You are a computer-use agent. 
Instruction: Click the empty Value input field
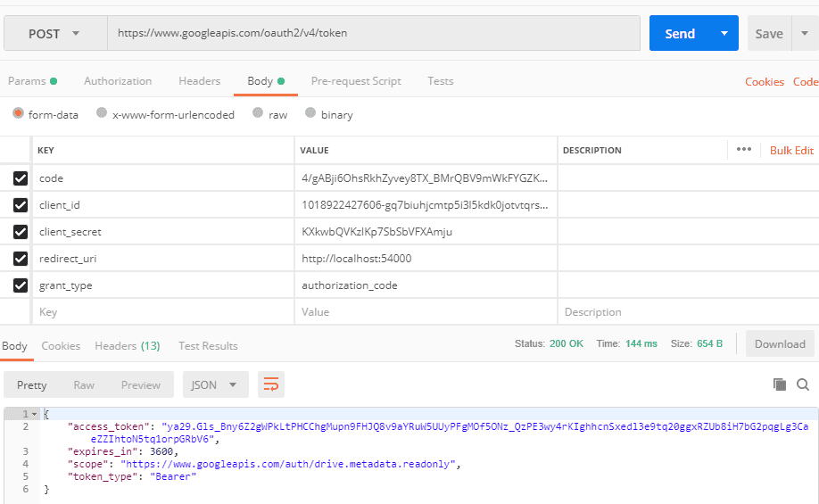click(x=426, y=312)
